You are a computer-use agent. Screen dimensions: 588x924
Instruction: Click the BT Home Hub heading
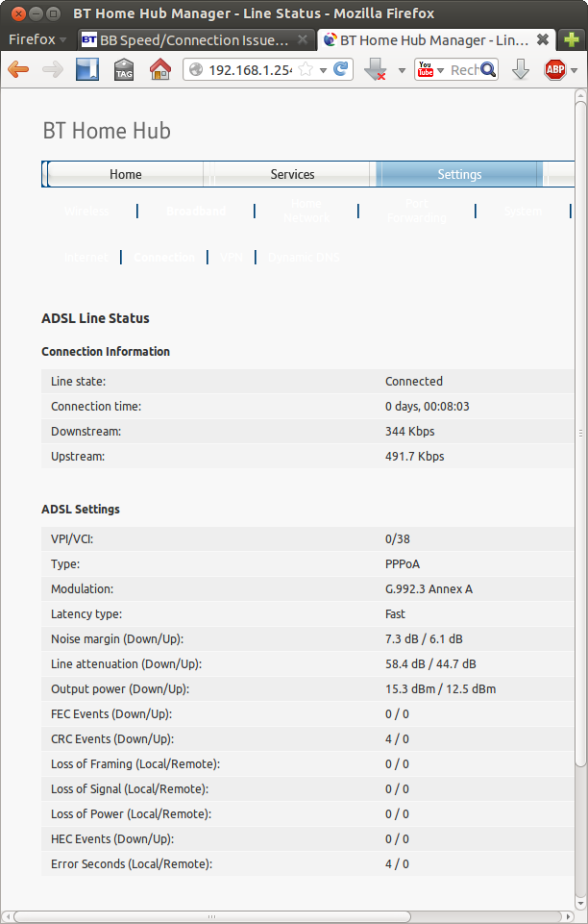[x=107, y=130]
